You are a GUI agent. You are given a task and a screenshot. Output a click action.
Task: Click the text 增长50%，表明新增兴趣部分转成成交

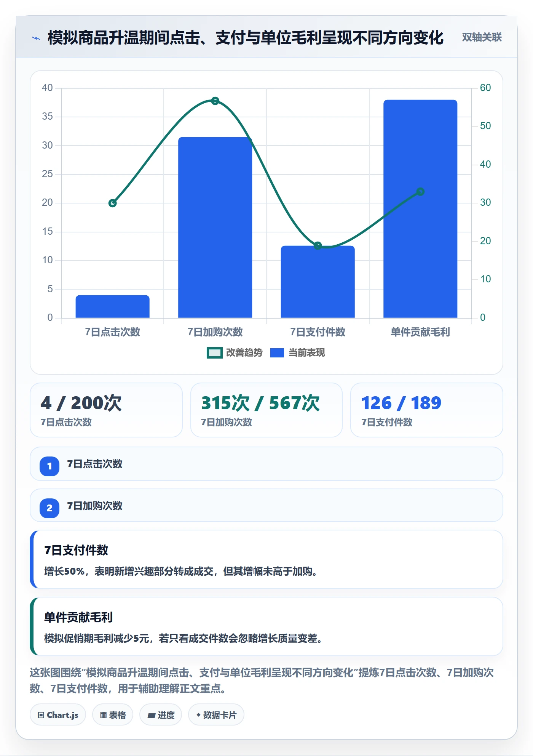coord(129,572)
